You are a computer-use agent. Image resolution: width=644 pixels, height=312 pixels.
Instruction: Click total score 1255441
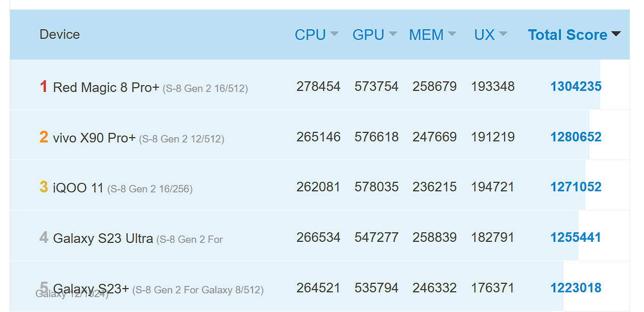coord(576,237)
